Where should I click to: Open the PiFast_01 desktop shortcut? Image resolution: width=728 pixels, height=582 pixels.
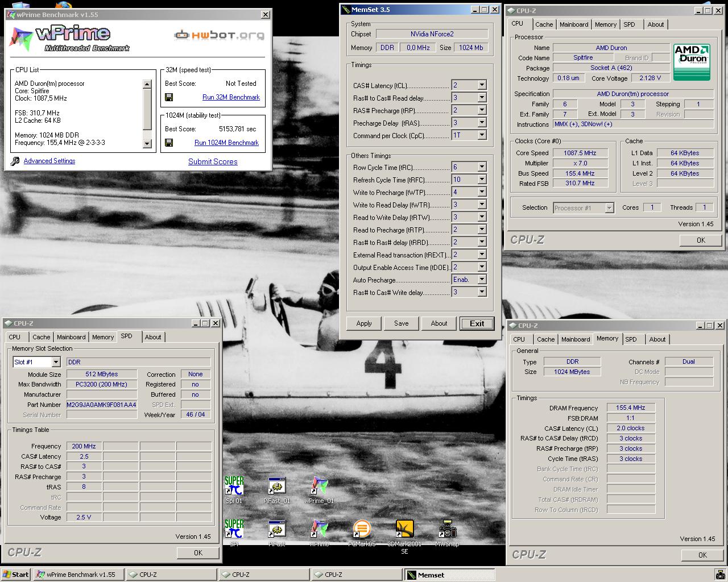click(277, 489)
